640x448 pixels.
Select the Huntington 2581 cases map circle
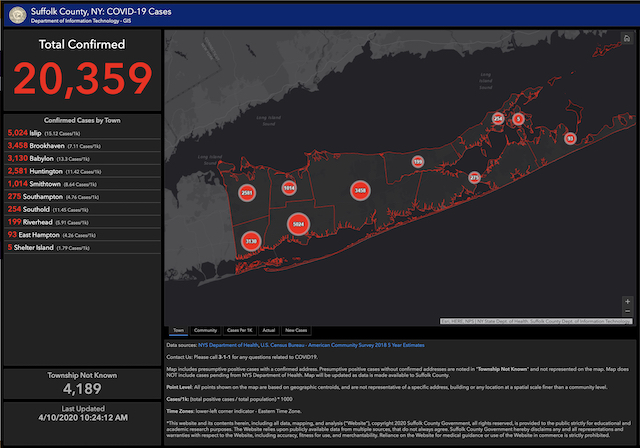coord(247,192)
